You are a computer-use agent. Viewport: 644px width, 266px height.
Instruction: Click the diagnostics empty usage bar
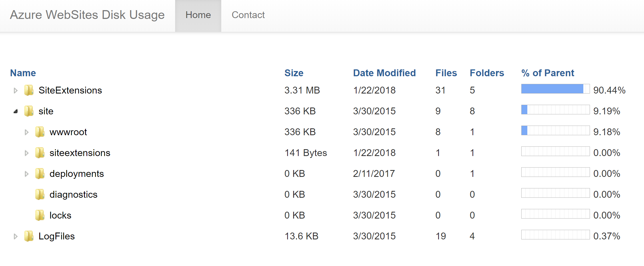[x=555, y=193]
